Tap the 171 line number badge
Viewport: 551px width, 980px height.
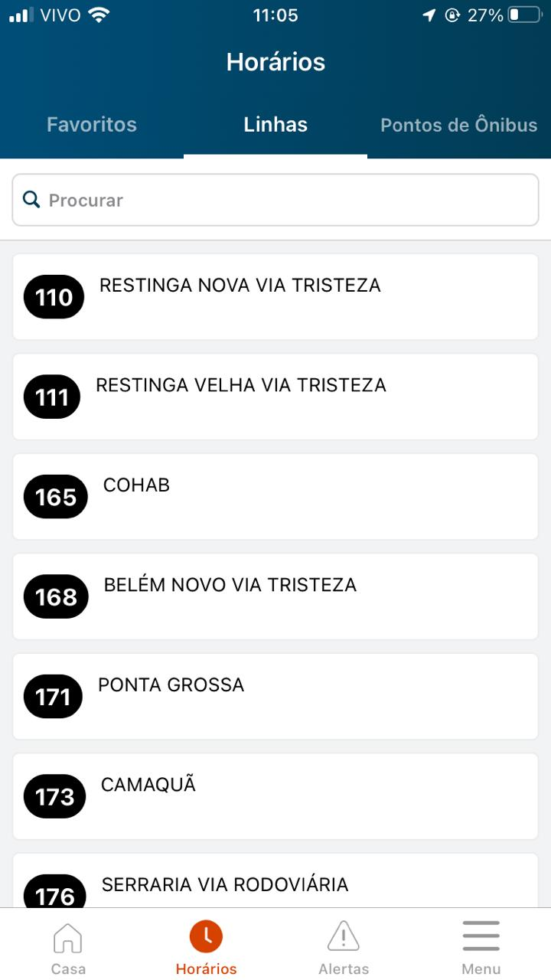coord(53,697)
